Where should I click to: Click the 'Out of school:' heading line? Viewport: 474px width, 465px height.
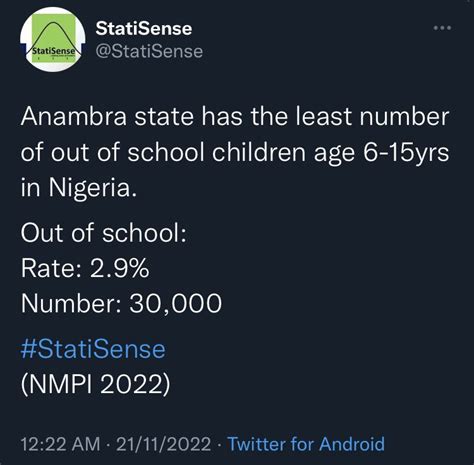(104, 233)
